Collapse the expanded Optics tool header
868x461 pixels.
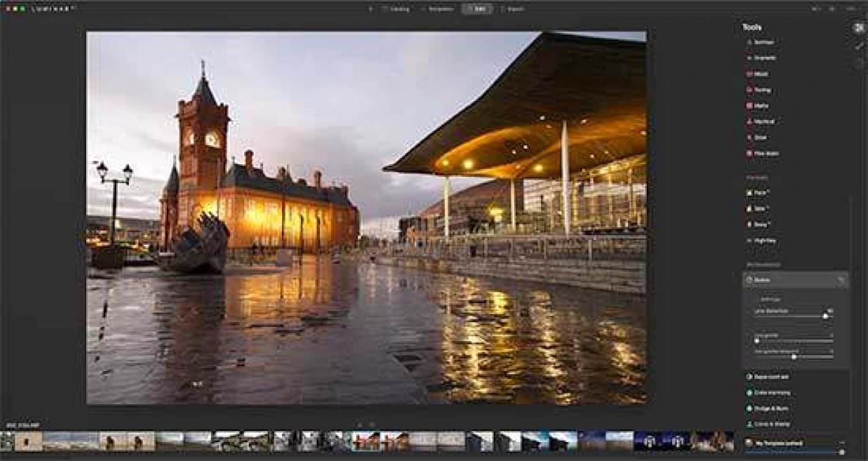pos(795,279)
